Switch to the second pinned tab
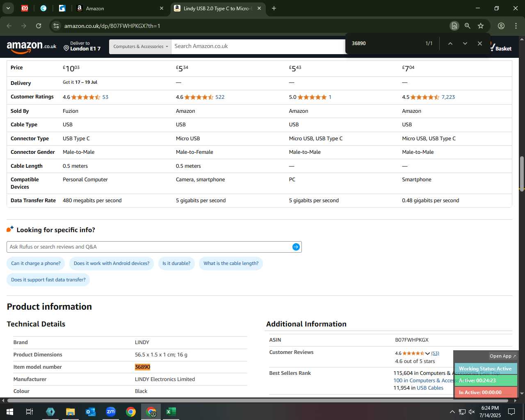 coord(43,8)
